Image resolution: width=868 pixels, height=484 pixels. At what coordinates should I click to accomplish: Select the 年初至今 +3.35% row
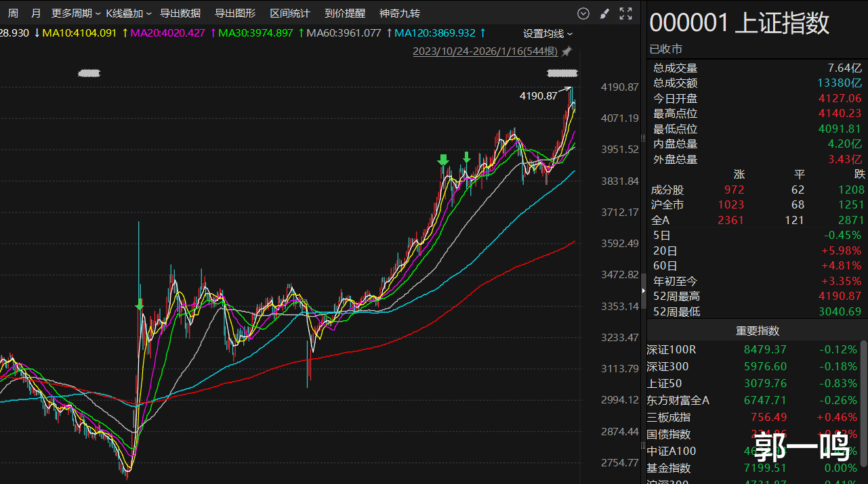[x=757, y=281]
